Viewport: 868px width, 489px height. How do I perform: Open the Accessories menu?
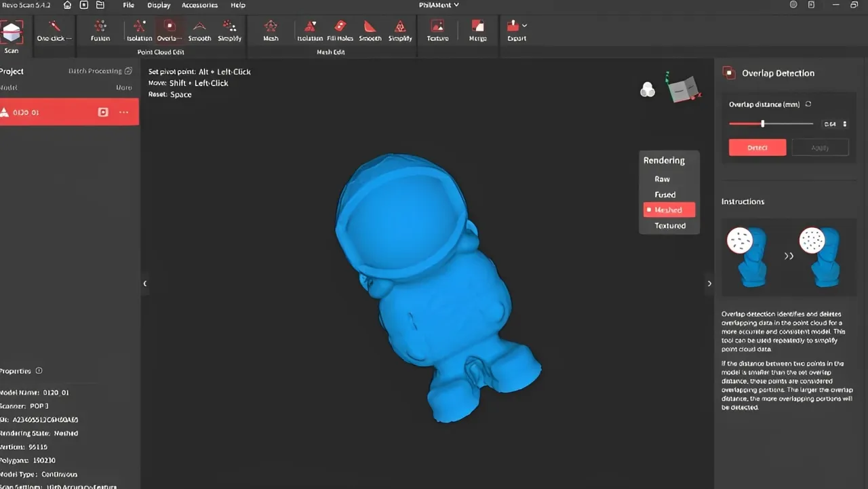(199, 5)
